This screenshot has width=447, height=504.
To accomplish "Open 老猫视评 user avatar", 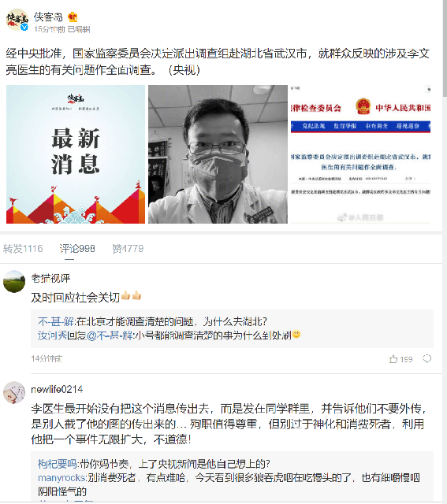I will tap(14, 282).
